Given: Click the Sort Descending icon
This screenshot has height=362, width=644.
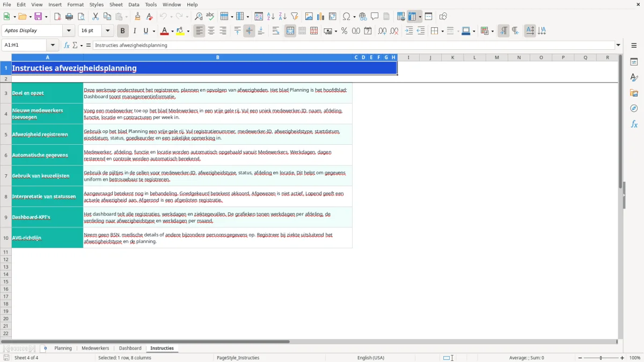Looking at the screenshot, I should coord(283,17).
